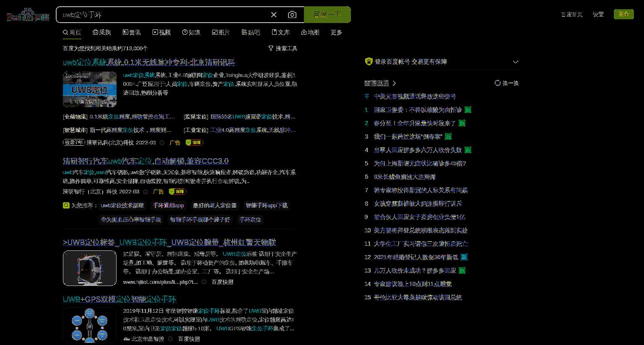Open hot topic 9米长鲸鱼搁浅大连海滩
The width and height of the screenshot is (644, 345).
click(405, 177)
